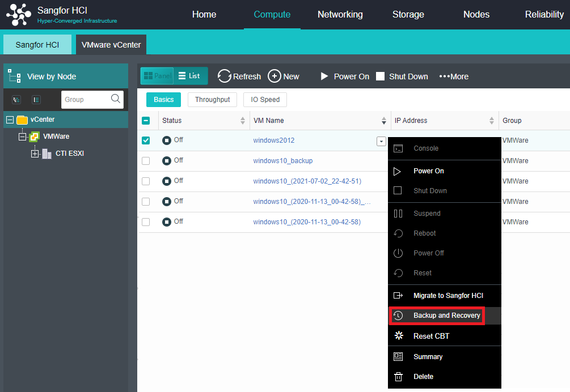Viewport: 570px width, 392px height.
Task: Open the windows2012 row dropdown arrow
Action: tap(381, 141)
